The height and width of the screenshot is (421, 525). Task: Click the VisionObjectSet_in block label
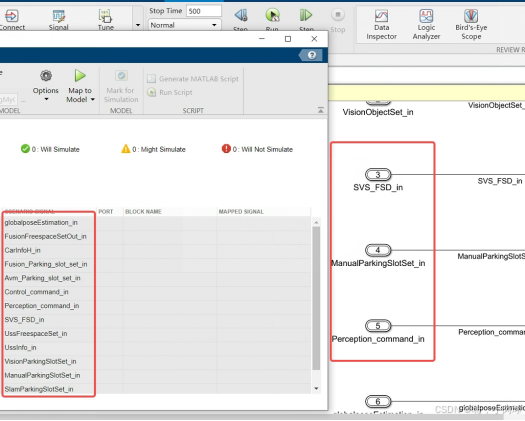pyautogui.click(x=378, y=112)
